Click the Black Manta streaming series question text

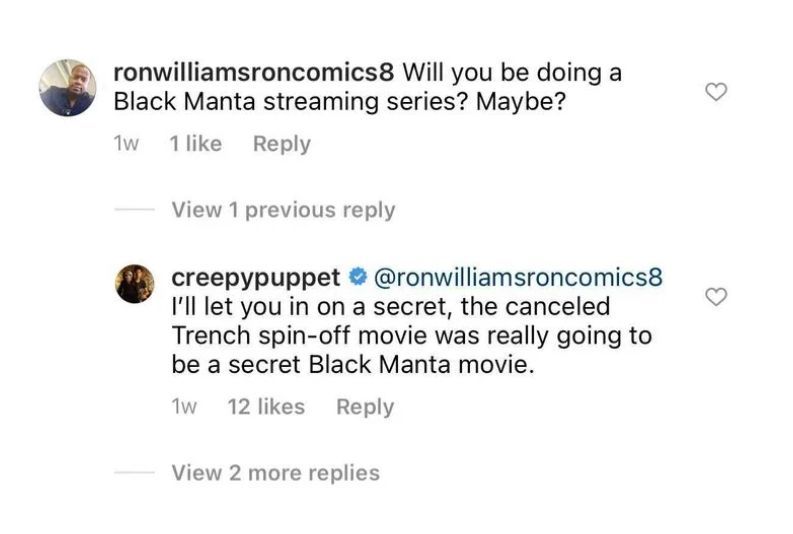pos(340,102)
